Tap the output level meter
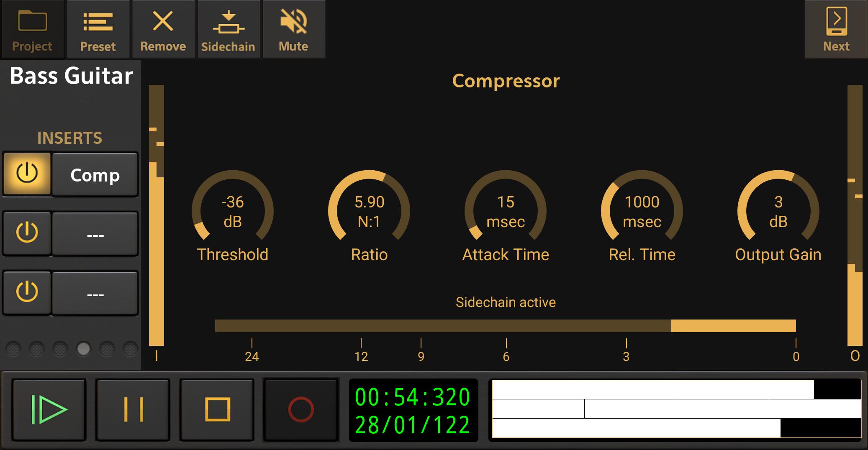 coord(855,215)
